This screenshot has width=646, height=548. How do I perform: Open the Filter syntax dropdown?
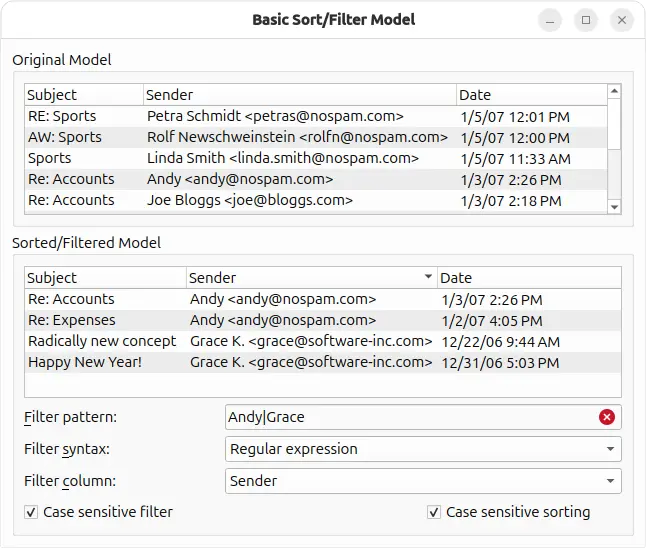coord(423,449)
